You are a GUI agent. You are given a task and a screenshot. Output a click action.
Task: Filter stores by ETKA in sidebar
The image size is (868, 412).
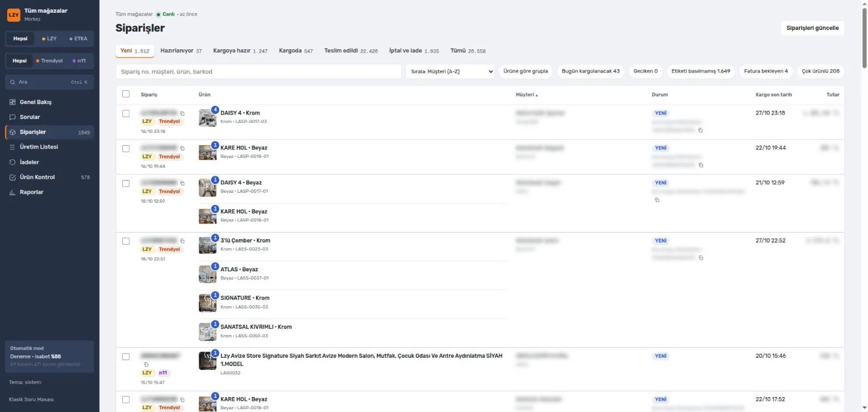click(x=78, y=39)
